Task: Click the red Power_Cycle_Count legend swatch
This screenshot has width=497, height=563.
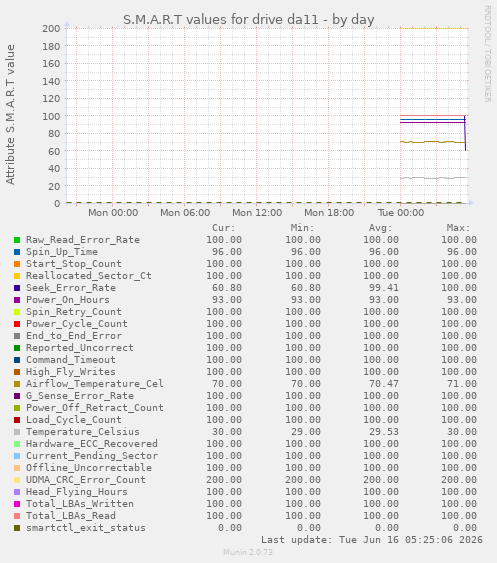Action: tap(17, 324)
